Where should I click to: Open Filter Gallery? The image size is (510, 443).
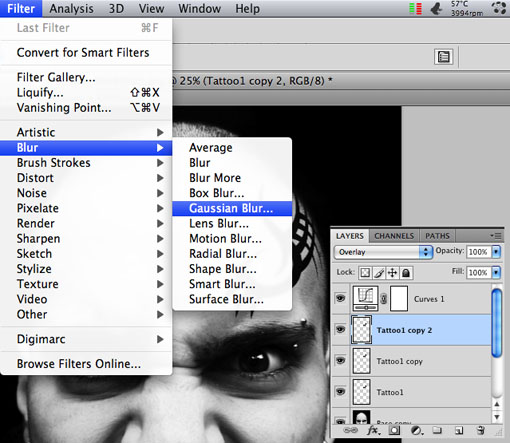86,77
